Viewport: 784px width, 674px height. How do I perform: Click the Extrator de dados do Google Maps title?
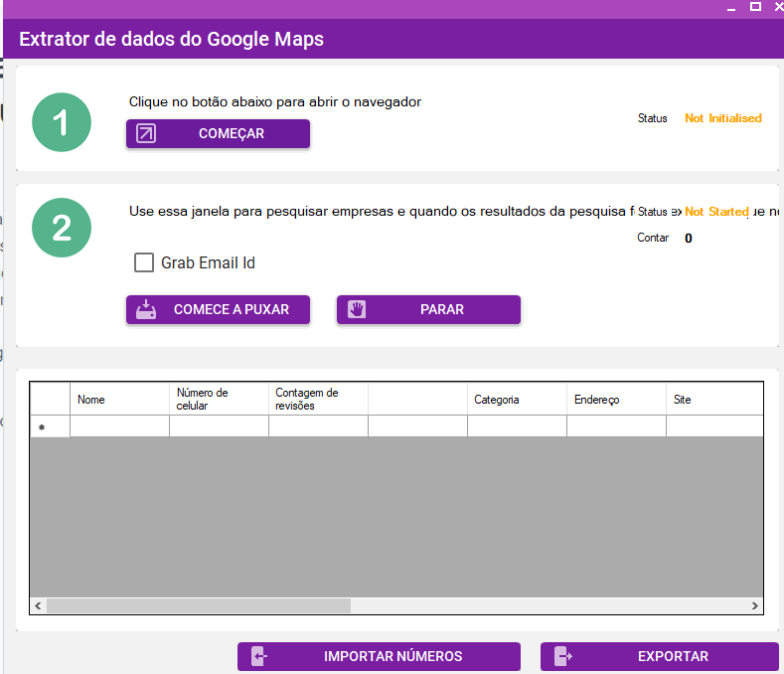pyautogui.click(x=172, y=39)
